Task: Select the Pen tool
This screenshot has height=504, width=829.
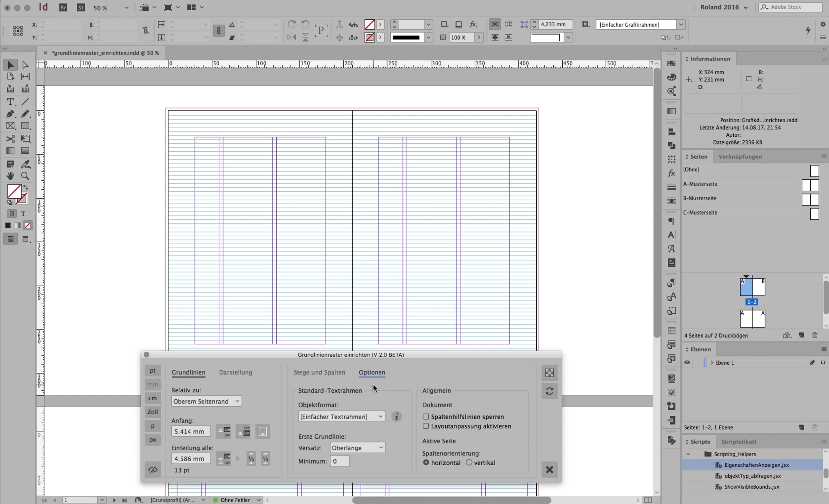Action: (x=10, y=114)
